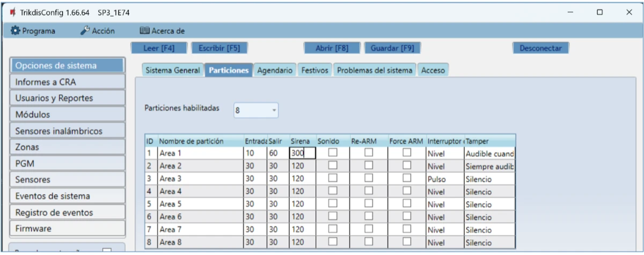Viewport: 644px width, 255px height.
Task: Click the Programa gear icon
Action: click(16, 31)
